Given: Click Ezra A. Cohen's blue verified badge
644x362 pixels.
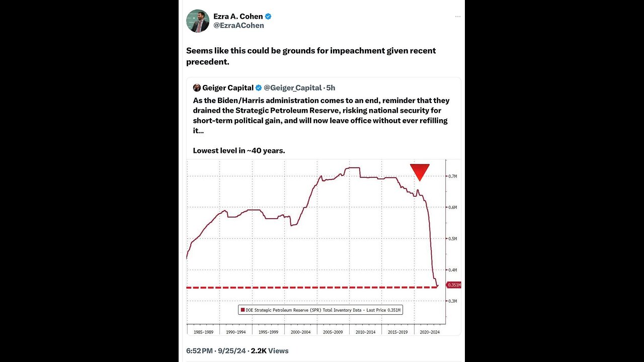Looking at the screenshot, I should [x=268, y=17].
